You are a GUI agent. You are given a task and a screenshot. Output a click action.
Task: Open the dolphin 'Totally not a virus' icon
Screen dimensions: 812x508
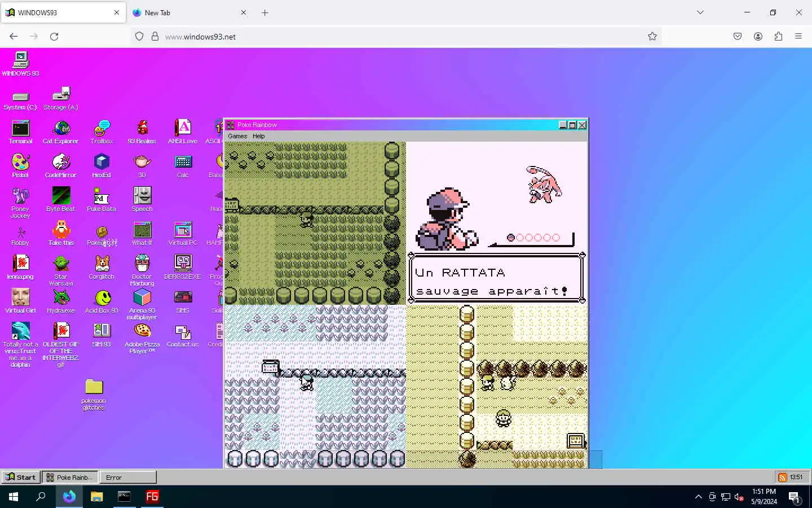20,345
